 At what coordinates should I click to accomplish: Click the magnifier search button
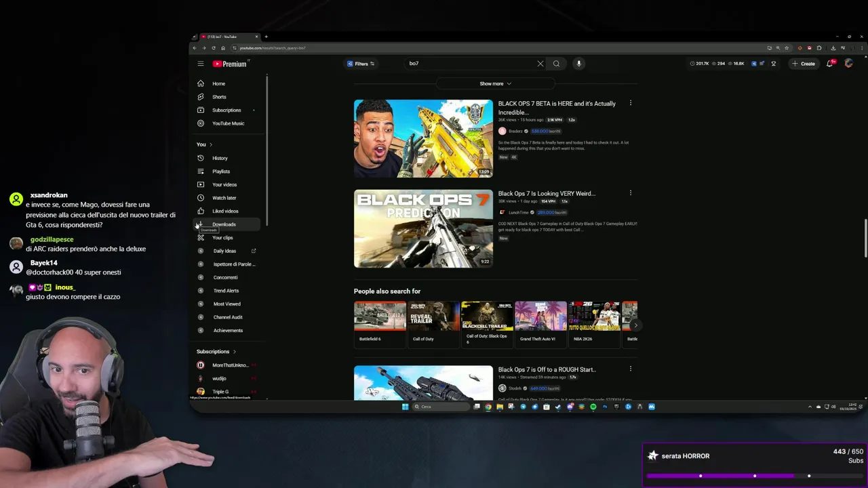556,64
